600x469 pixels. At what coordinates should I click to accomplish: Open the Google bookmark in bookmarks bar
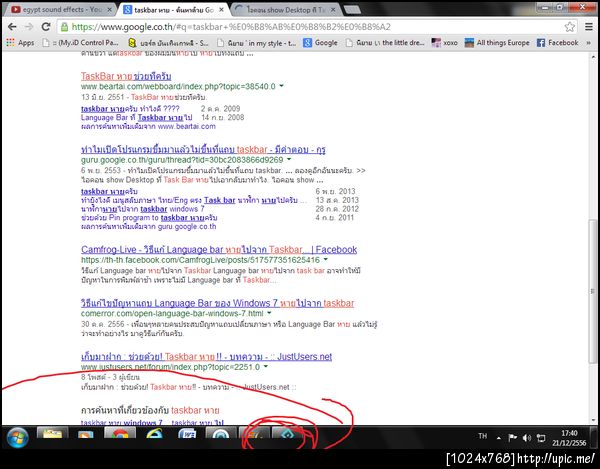[320, 43]
